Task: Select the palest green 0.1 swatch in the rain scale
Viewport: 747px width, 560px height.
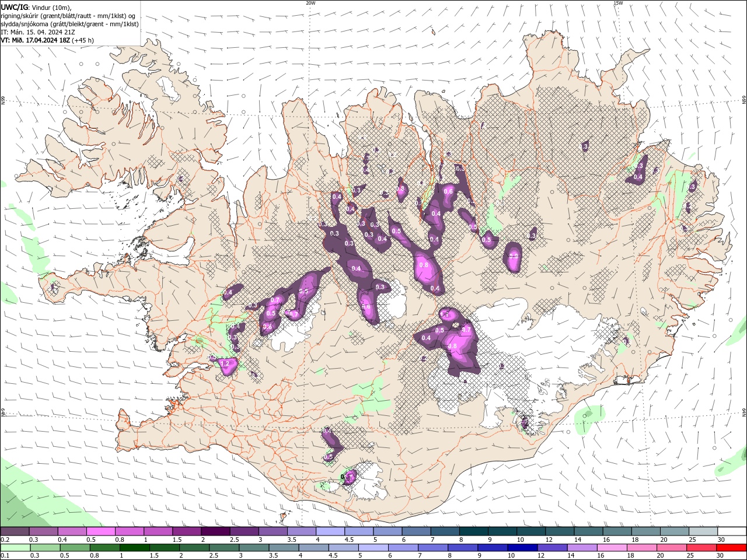Action: (x=15, y=548)
